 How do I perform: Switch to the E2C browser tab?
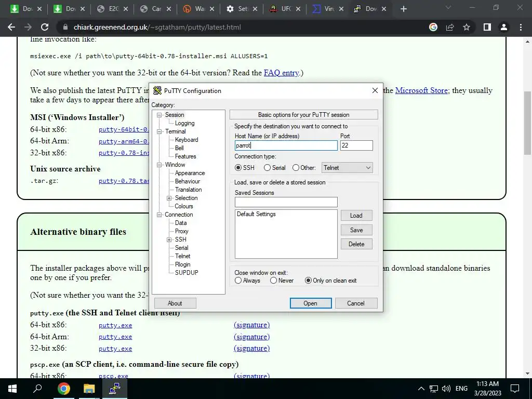coord(112,9)
